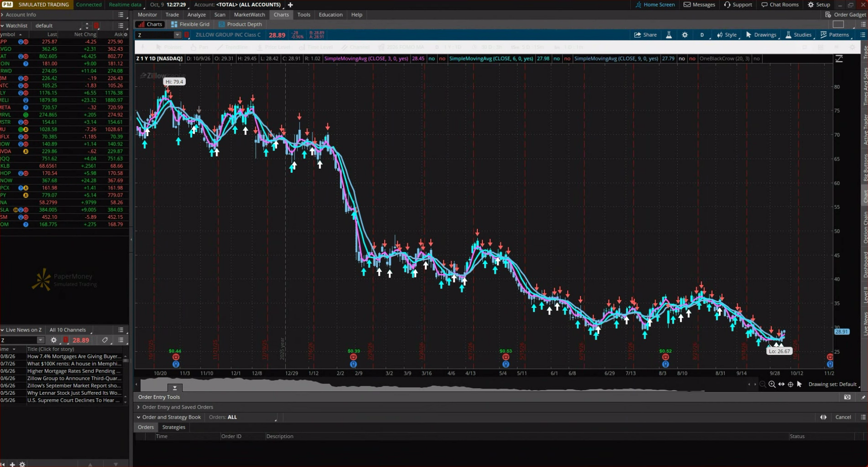The width and height of the screenshot is (868, 467).
Task: Click the time axis scrollbar collapse handle
Action: tap(175, 388)
